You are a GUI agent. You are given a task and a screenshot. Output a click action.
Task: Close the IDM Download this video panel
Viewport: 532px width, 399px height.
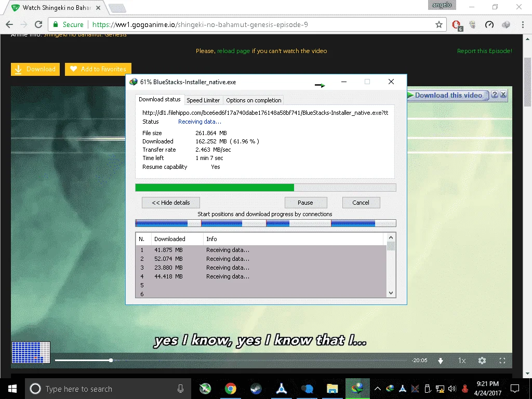click(503, 95)
